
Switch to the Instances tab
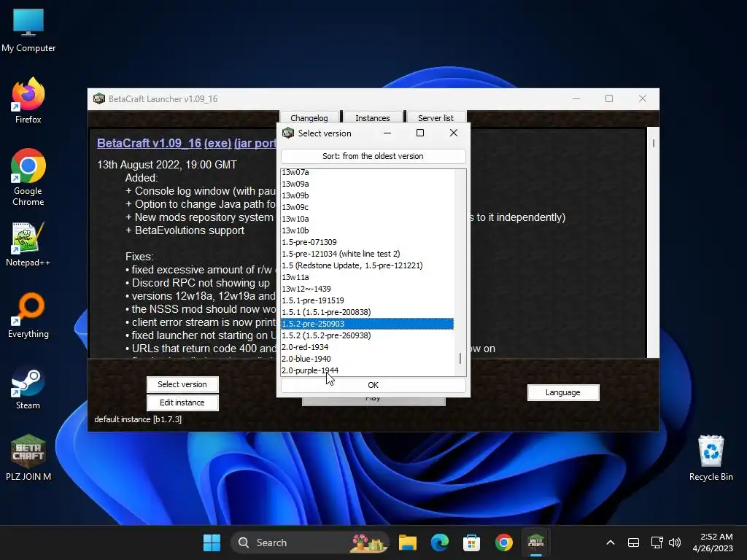pyautogui.click(x=373, y=117)
